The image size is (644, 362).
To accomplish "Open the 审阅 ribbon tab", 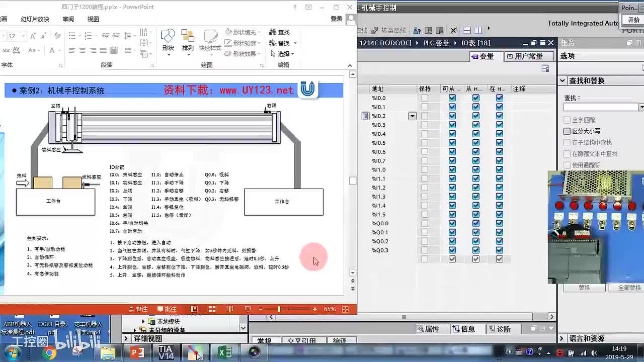I will [x=68, y=19].
